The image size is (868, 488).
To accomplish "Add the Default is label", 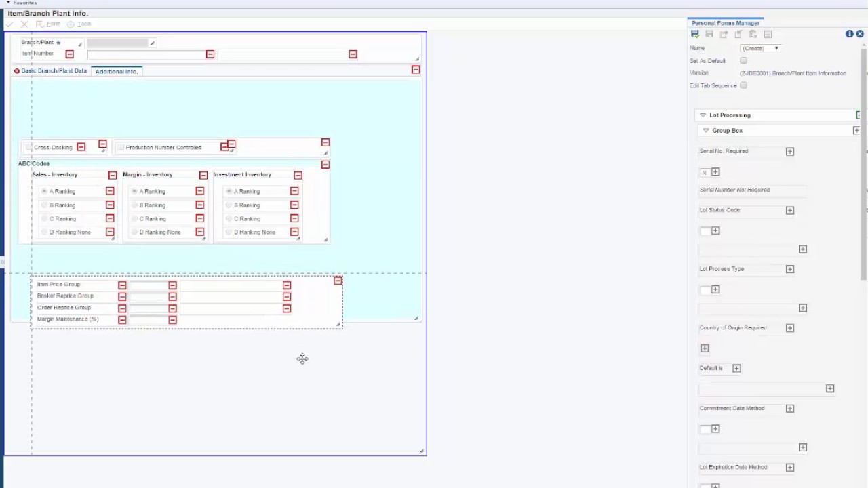I will [x=736, y=369].
